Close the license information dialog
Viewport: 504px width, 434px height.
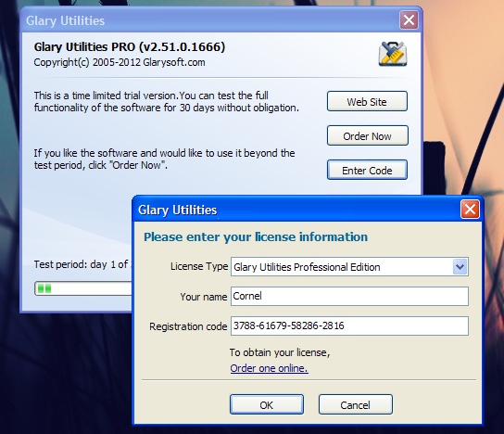(x=470, y=210)
